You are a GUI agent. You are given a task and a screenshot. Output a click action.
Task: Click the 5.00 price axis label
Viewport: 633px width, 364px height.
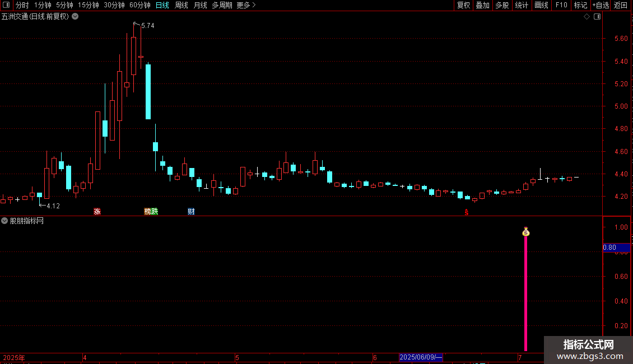tap(621, 106)
